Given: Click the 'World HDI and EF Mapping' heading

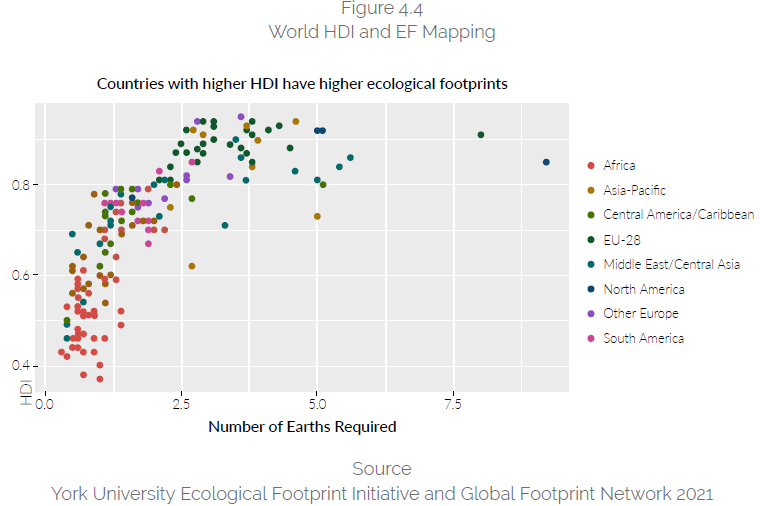Looking at the screenshot, I should coord(381,32).
